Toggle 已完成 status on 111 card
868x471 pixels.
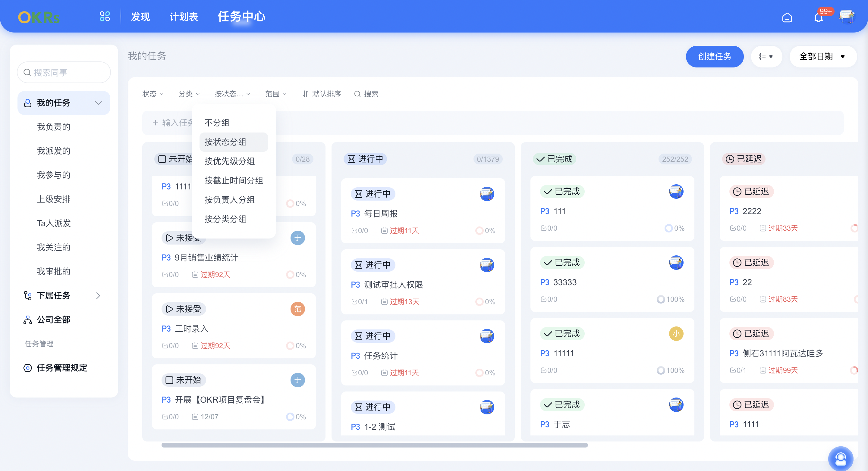(x=562, y=192)
